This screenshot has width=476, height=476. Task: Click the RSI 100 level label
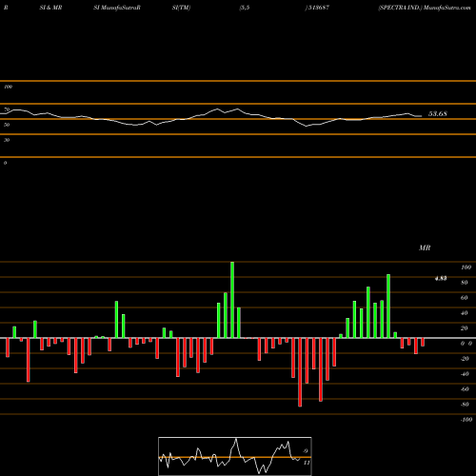tap(8, 87)
